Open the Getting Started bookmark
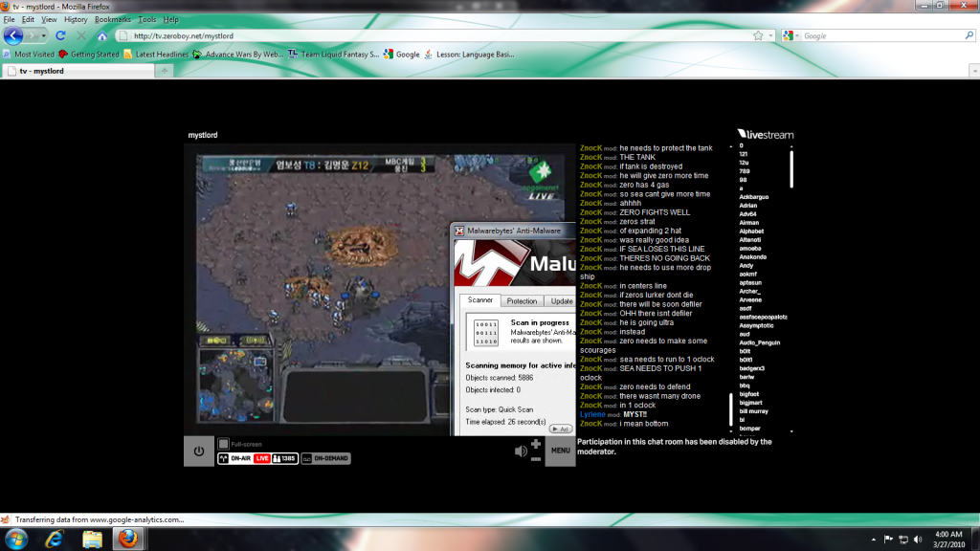 tap(89, 55)
